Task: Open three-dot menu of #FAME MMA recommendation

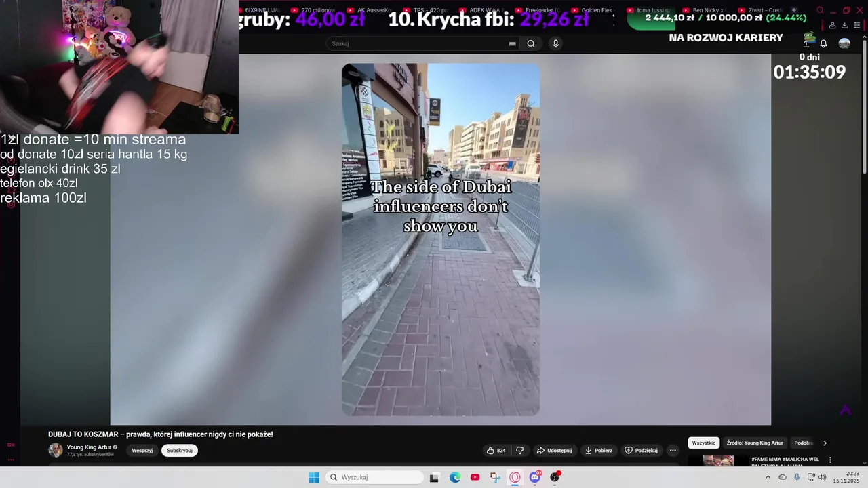Action: click(x=831, y=461)
